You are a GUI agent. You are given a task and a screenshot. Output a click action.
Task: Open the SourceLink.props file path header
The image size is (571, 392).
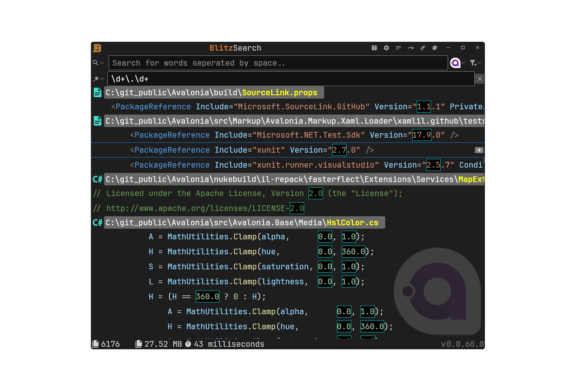pyautogui.click(x=214, y=92)
